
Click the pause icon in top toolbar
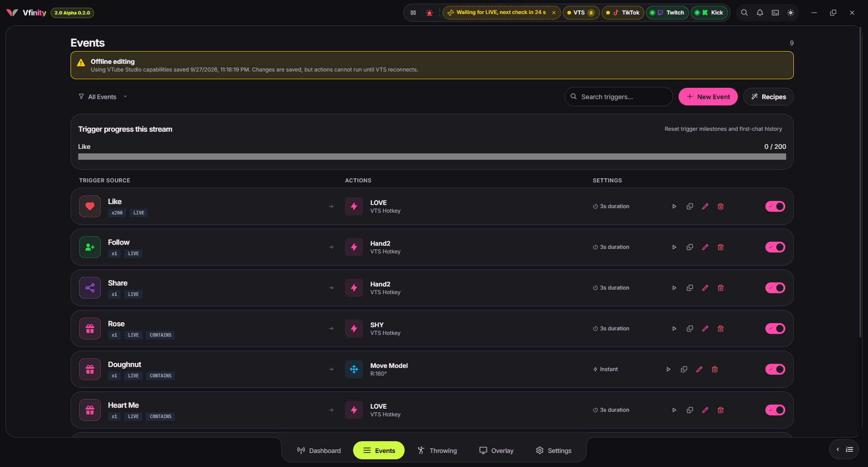413,13
